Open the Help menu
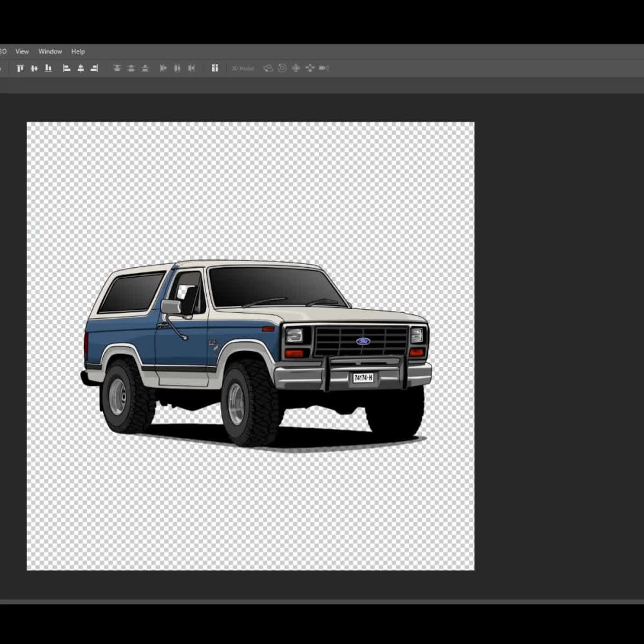This screenshot has height=644, width=644. pos(78,52)
